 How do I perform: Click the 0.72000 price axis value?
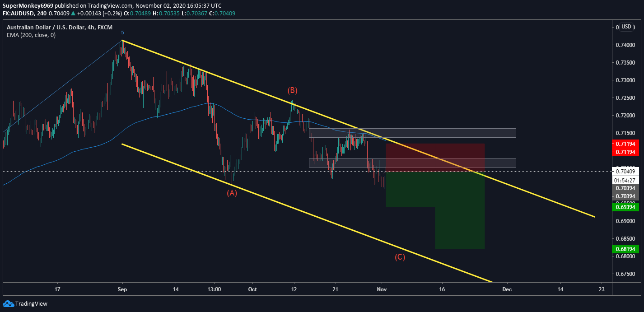point(626,116)
